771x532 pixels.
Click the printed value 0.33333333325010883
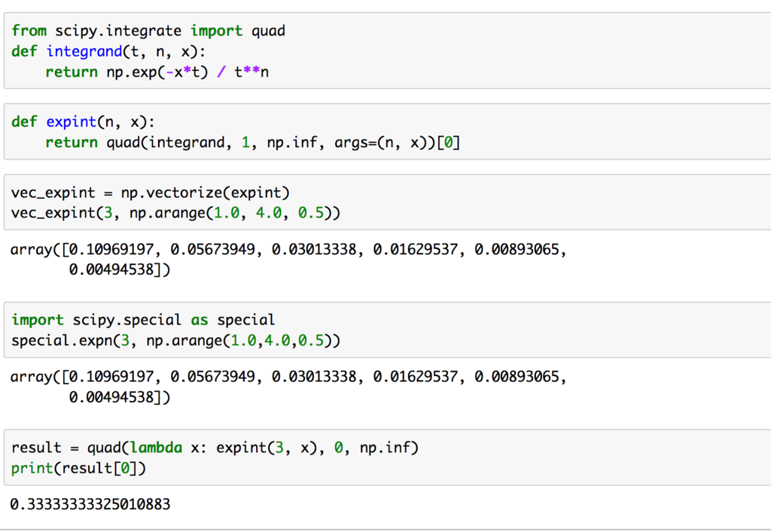[x=89, y=504]
